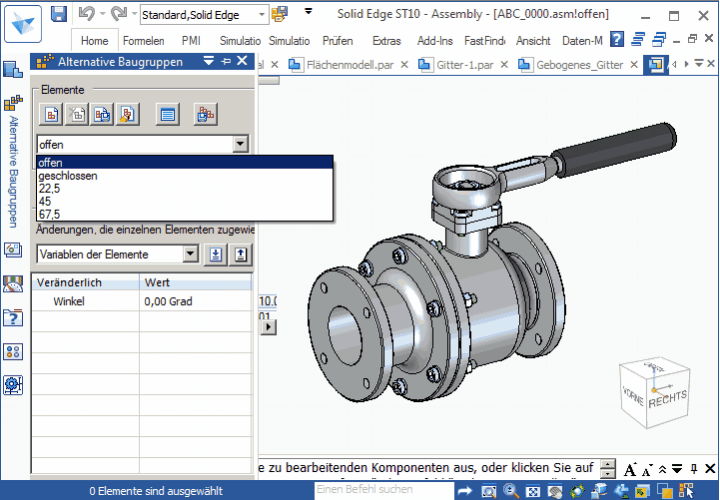This screenshot has width=720, height=500.
Task: Click the sidebar question mark folder icon
Action: [13, 317]
